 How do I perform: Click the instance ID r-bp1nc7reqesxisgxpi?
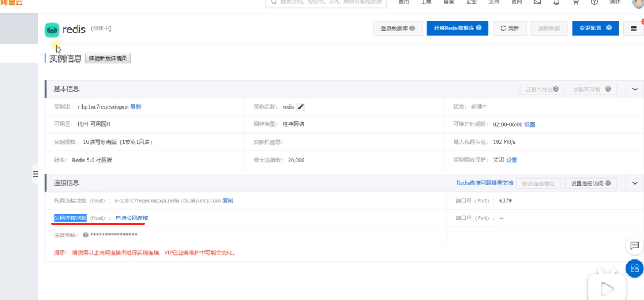pyautogui.click(x=103, y=107)
